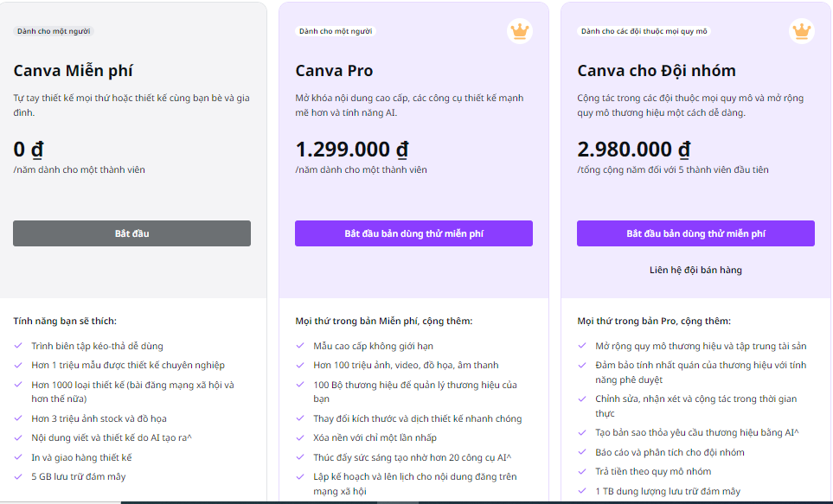Viewport: 833px width, 504px height.
Task: Click 'Dành cho một người' tag on free plan
Action: [x=54, y=31]
